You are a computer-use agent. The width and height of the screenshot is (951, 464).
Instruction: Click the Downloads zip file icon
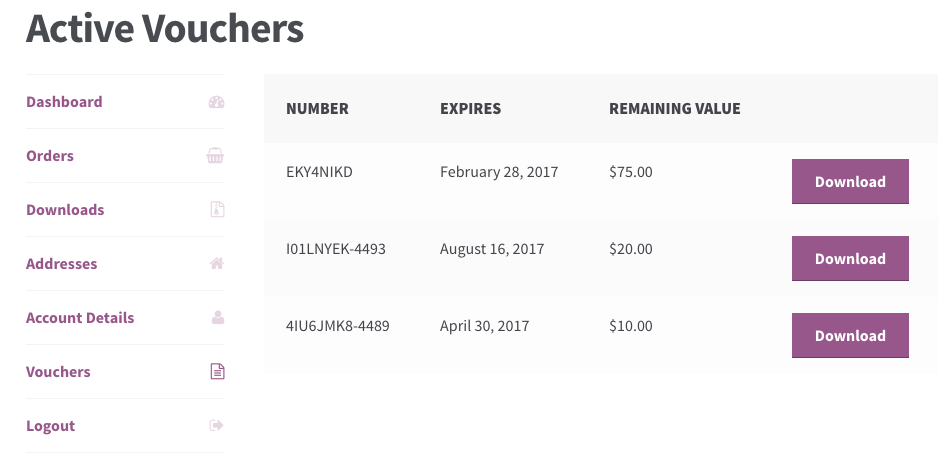pos(217,210)
